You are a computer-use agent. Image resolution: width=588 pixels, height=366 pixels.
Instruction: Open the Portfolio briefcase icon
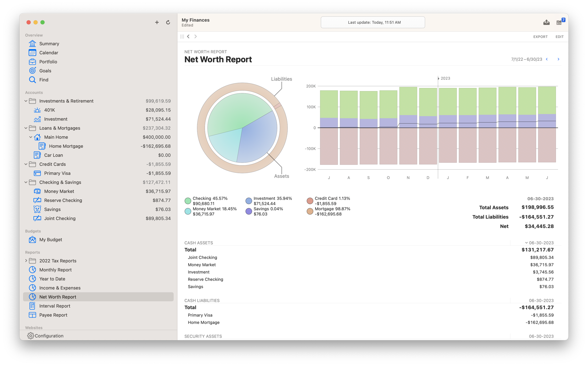tap(32, 62)
